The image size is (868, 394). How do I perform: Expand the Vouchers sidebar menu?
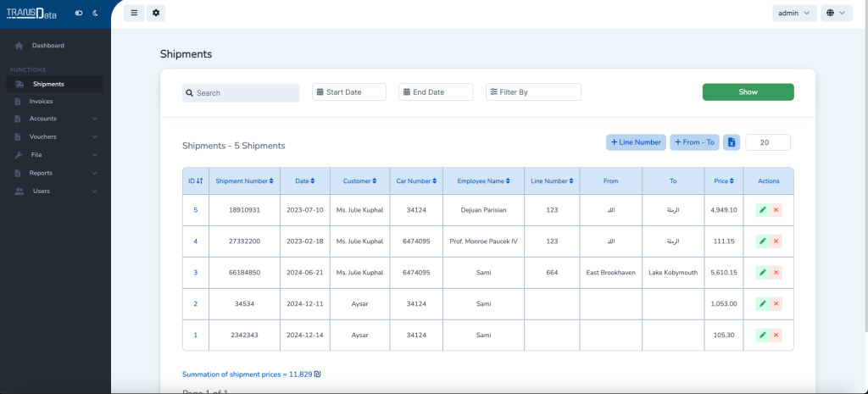pos(54,136)
